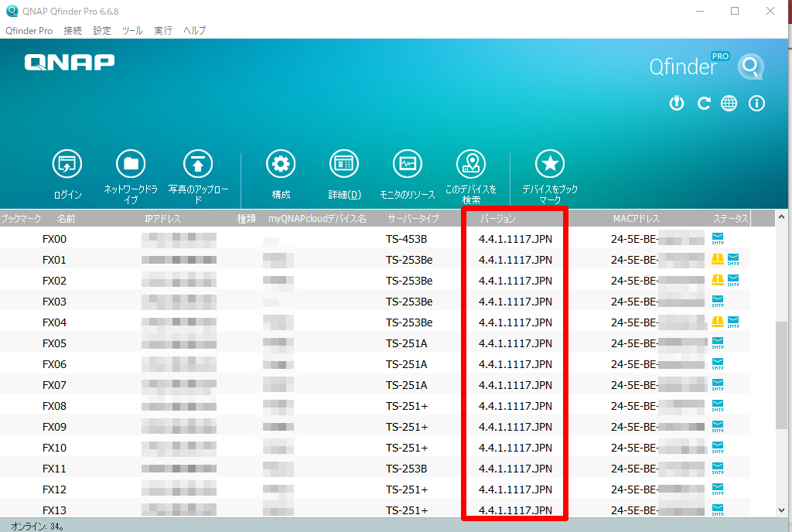792x532 pixels.
Task: Open the ネットワークドライブ network drive tool
Action: pyautogui.click(x=131, y=164)
